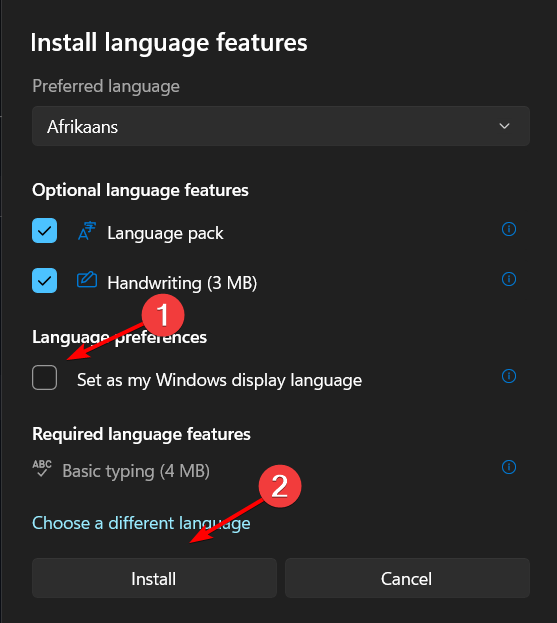The height and width of the screenshot is (623, 557).
Task: Click the Set as my Windows display language label
Action: [x=219, y=380]
